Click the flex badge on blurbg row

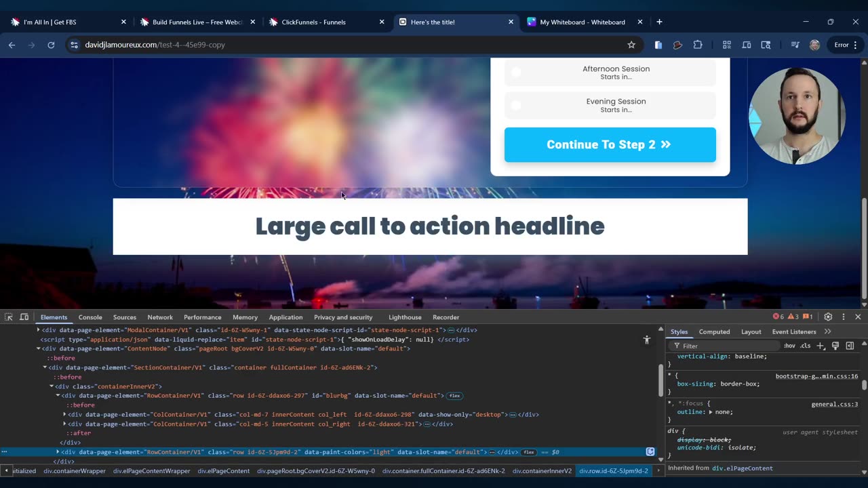click(454, 396)
